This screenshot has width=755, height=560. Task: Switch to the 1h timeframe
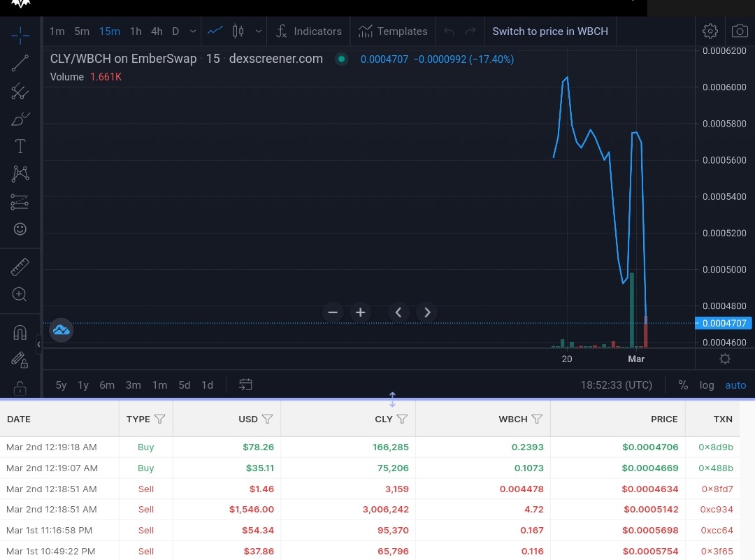(x=136, y=31)
